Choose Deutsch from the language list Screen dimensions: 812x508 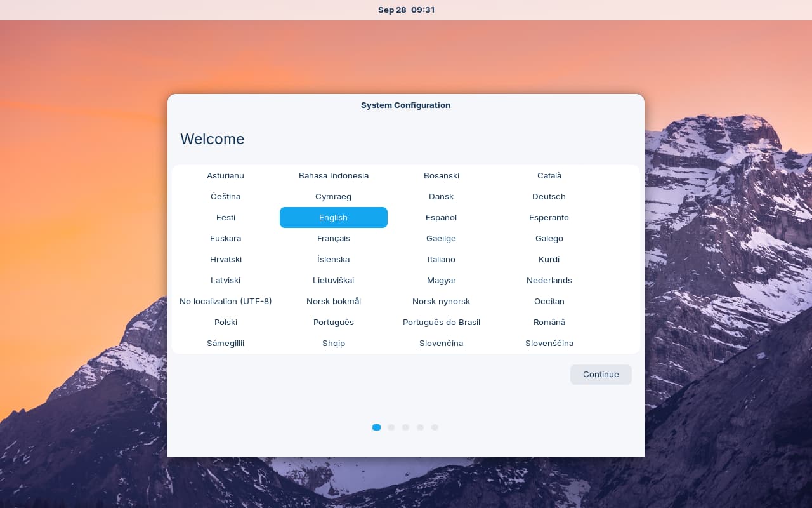point(549,196)
